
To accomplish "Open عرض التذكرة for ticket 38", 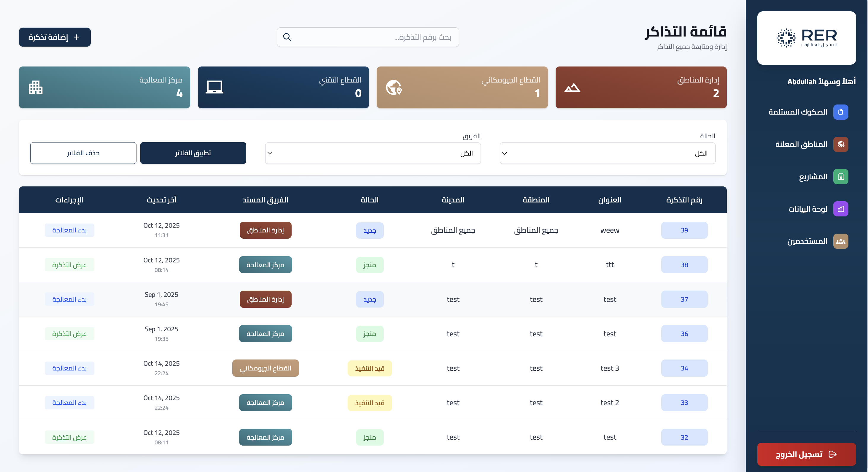I will pos(69,265).
